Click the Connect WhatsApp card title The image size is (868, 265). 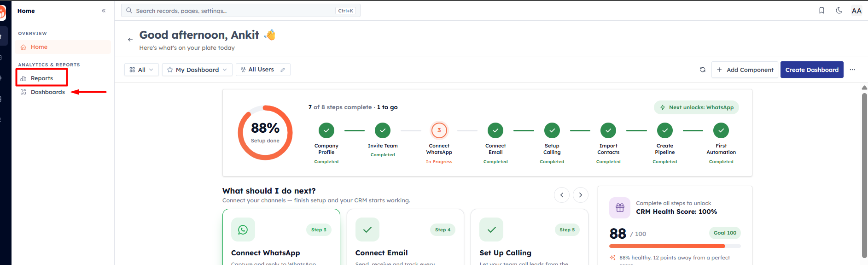click(x=265, y=253)
